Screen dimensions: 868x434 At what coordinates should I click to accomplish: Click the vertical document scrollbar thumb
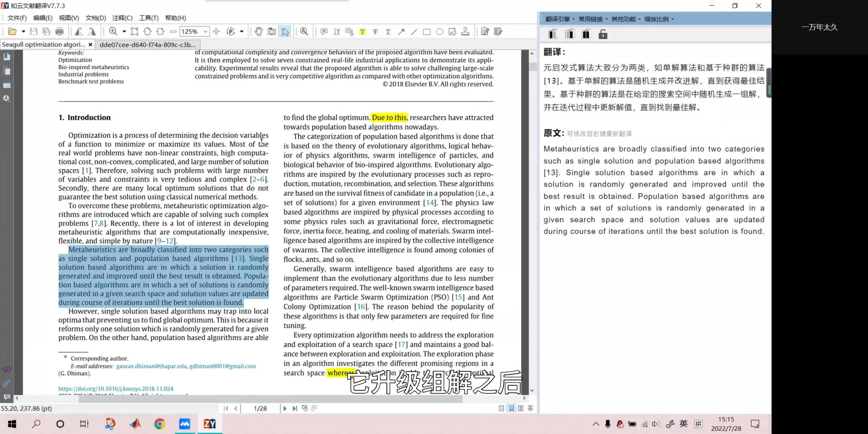pyautogui.click(x=532, y=67)
